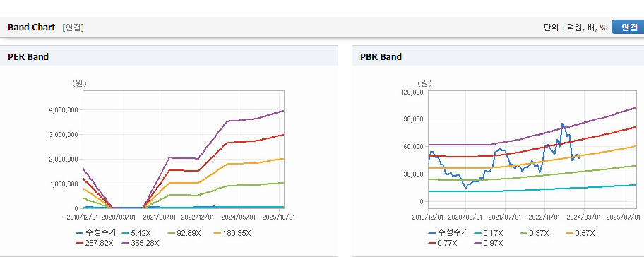644x257 pixels.
Task: Click the 0.57X orange legend item
Action: [x=580, y=233]
